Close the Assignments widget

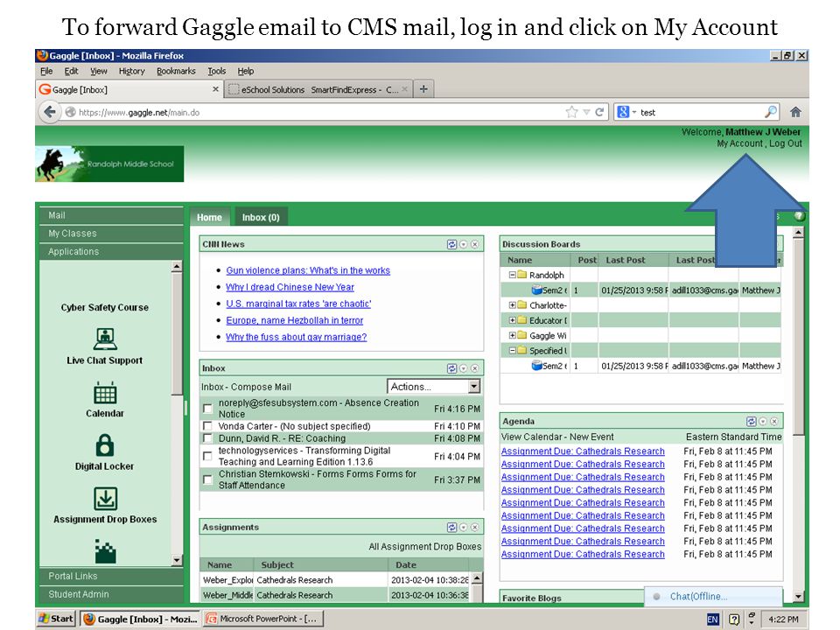(474, 528)
